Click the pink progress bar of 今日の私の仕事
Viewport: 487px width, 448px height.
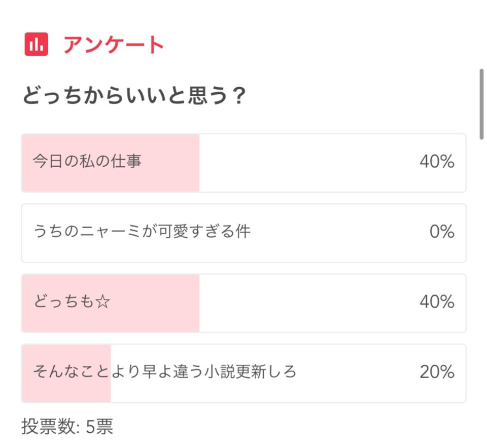111,163
